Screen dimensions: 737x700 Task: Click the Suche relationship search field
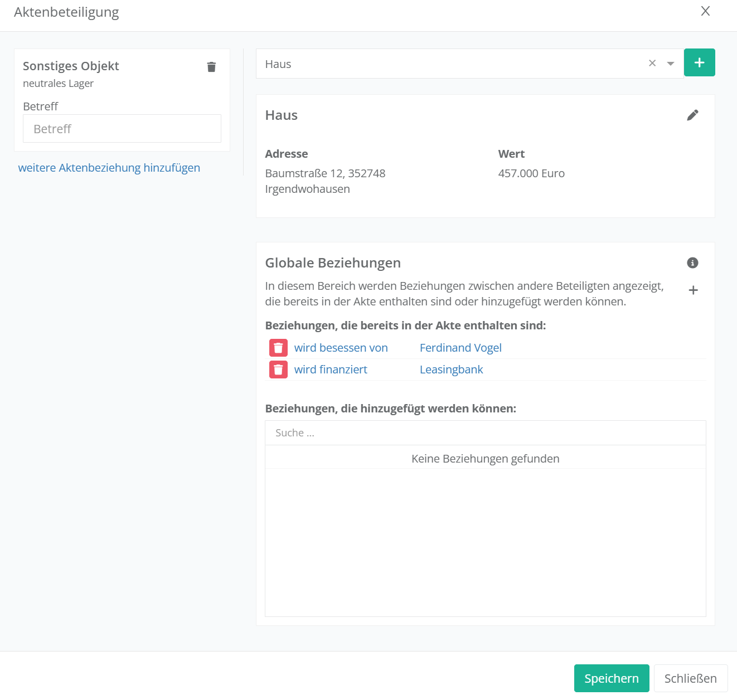[x=485, y=433]
